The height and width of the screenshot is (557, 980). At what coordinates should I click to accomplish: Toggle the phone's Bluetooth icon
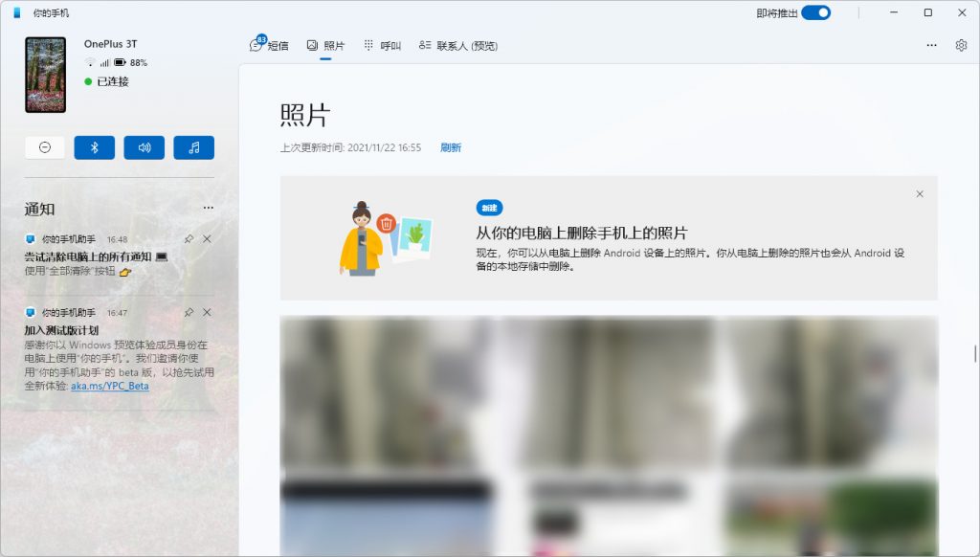pos(94,147)
